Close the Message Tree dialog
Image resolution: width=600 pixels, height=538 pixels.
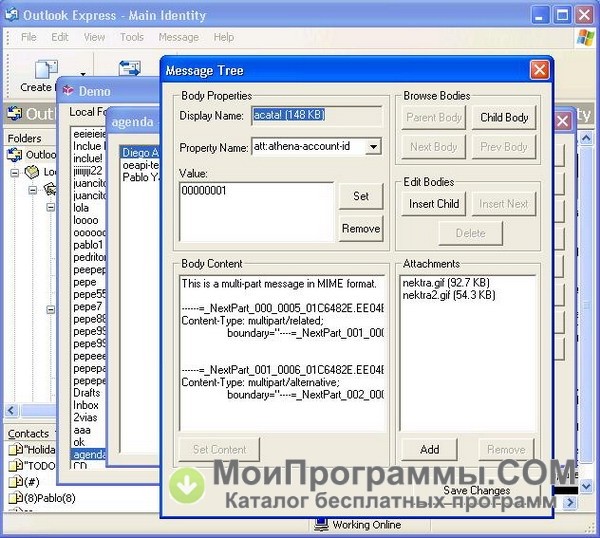539,70
